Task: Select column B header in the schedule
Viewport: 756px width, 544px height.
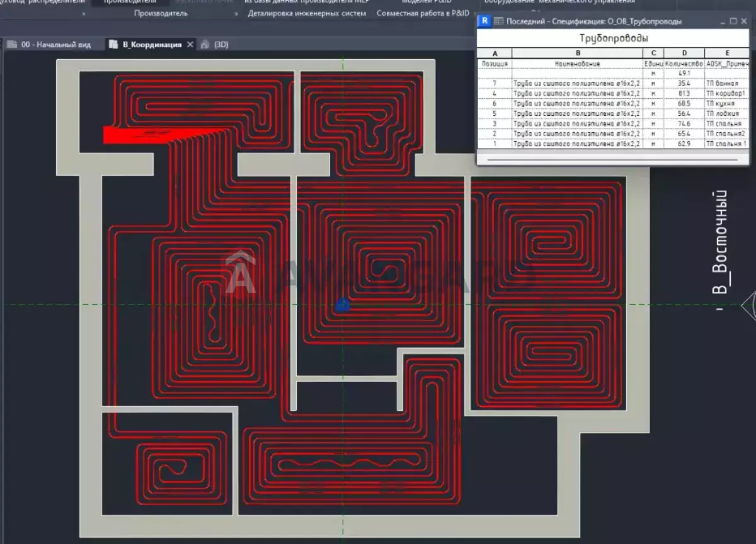Action: click(x=577, y=54)
